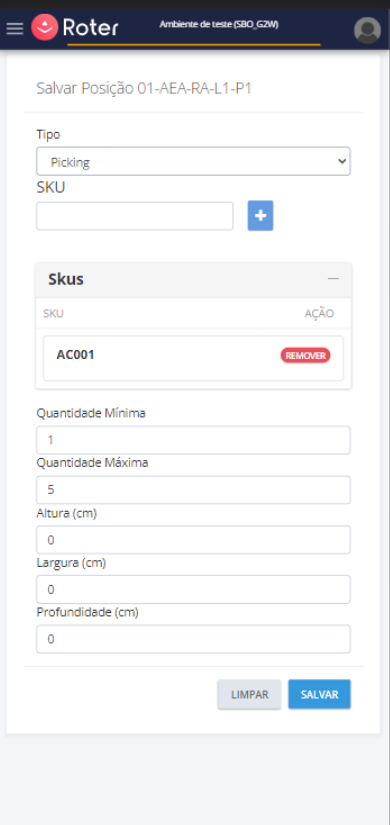Click the Ambiente de teste environment label

pyautogui.click(x=219, y=24)
